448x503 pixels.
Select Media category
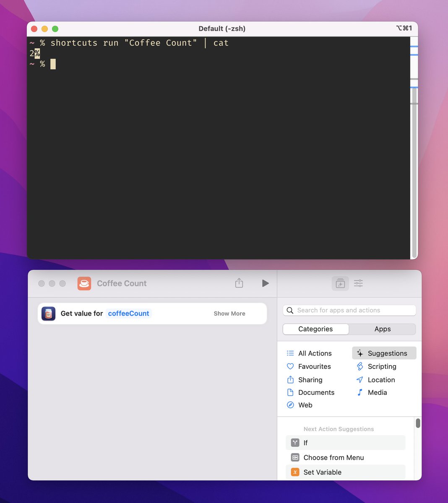(x=378, y=392)
